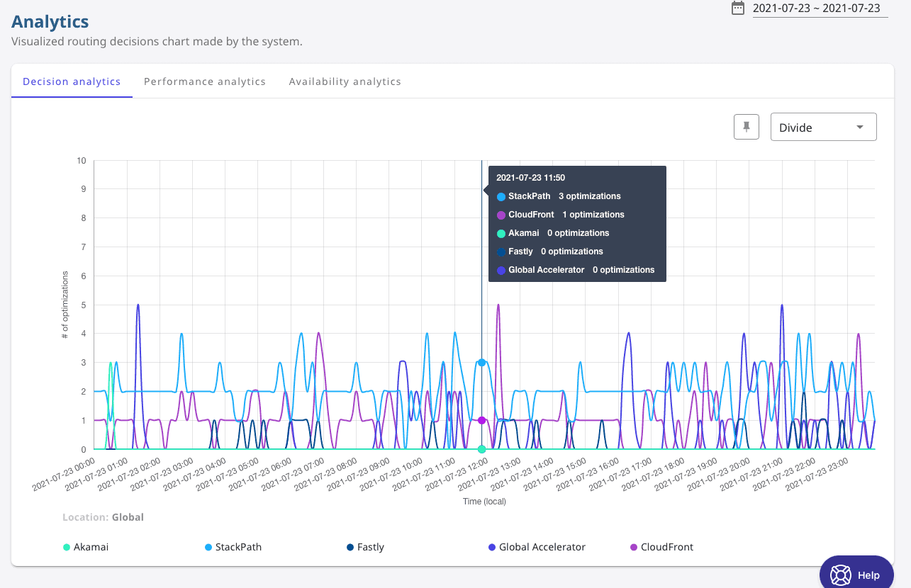The image size is (911, 588).
Task: Click the Global Accelerator legend dot
Action: [492, 547]
